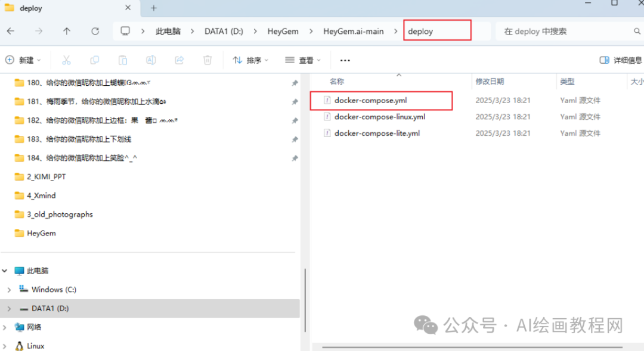Collapse the 此电脑 tree node
Viewport: 644px width, 351px height.
coord(5,271)
